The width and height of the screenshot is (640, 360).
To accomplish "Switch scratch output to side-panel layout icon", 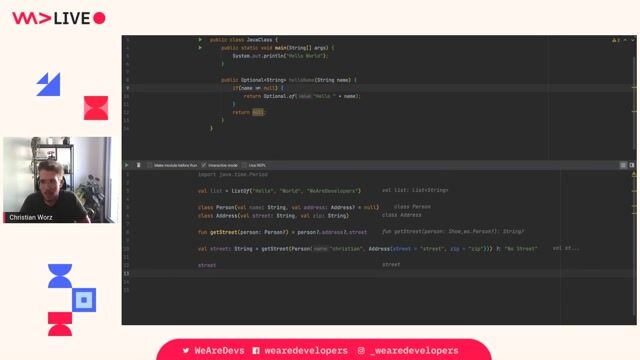I will [623, 165].
